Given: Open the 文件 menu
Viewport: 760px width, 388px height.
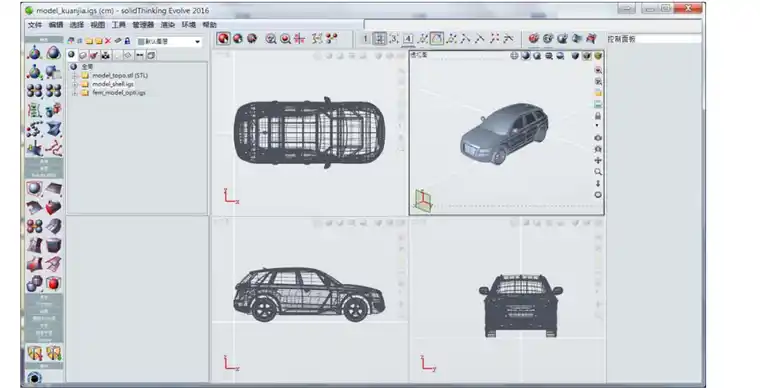Looking at the screenshot, I should [34, 25].
